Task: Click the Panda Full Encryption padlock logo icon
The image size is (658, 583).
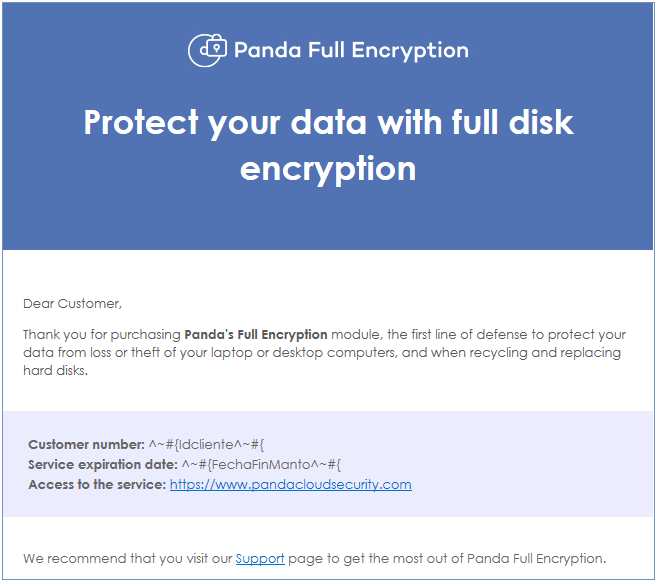Action: pyautogui.click(x=207, y=50)
